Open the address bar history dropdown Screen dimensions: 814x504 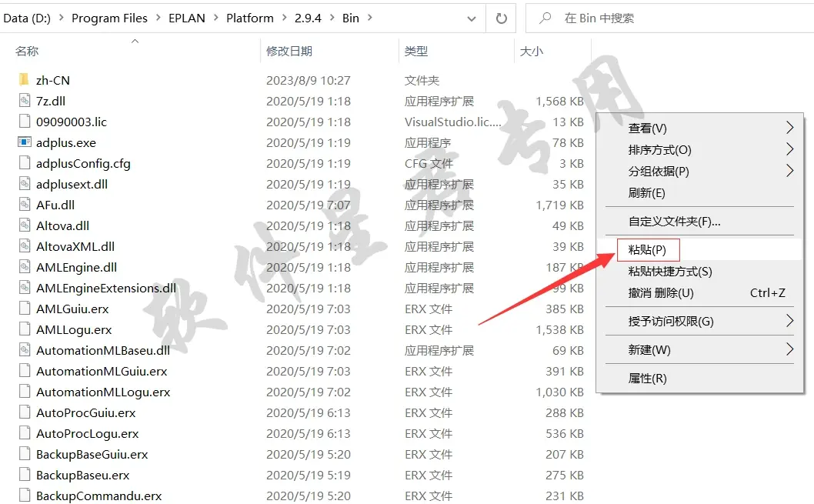point(471,19)
